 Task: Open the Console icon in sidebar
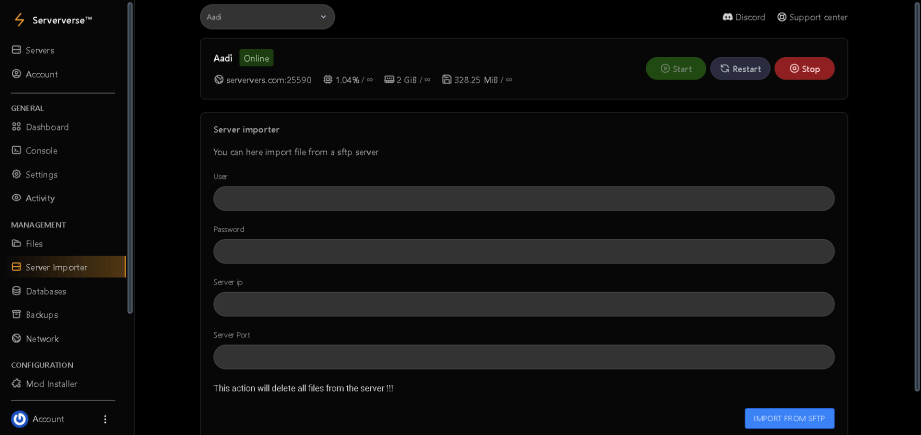(16, 150)
